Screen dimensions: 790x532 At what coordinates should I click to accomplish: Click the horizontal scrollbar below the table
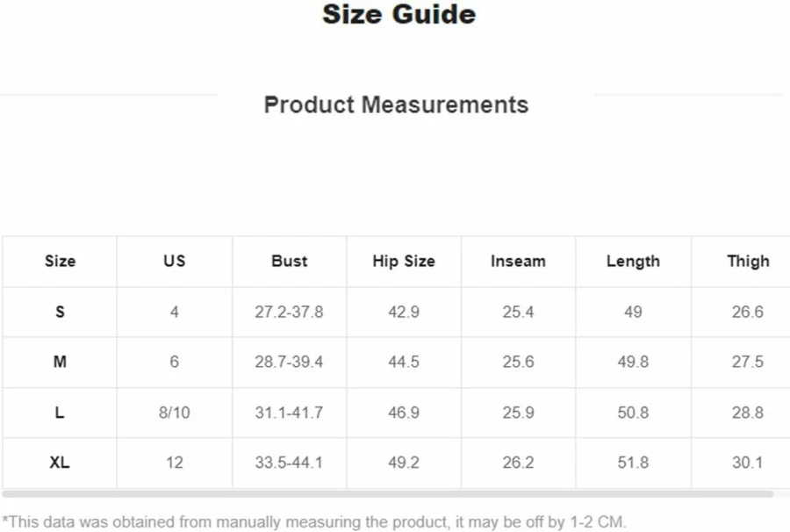[x=387, y=493]
